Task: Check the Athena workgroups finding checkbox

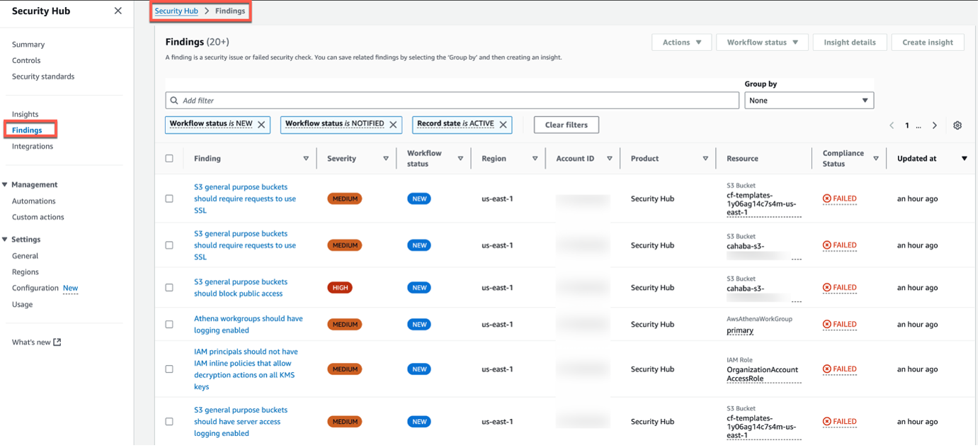Action: 169,324
